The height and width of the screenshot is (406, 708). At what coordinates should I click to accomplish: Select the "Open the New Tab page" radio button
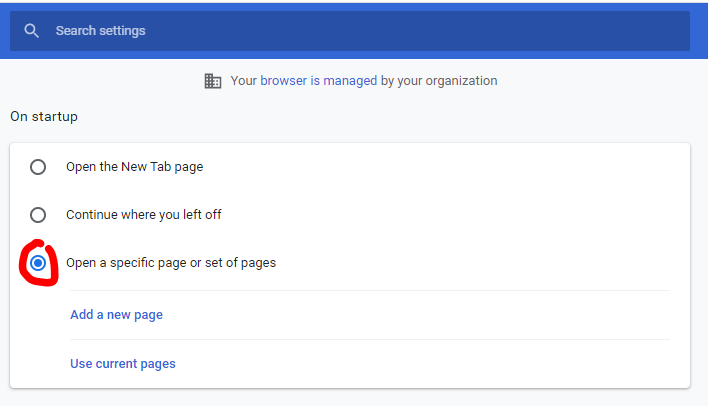coord(38,167)
